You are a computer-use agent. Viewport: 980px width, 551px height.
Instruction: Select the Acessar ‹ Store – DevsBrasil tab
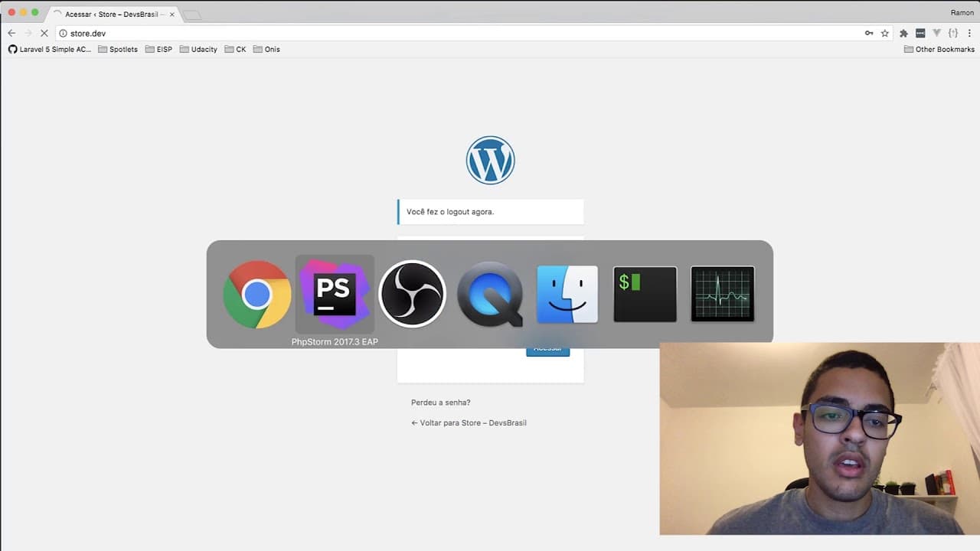[x=113, y=14]
